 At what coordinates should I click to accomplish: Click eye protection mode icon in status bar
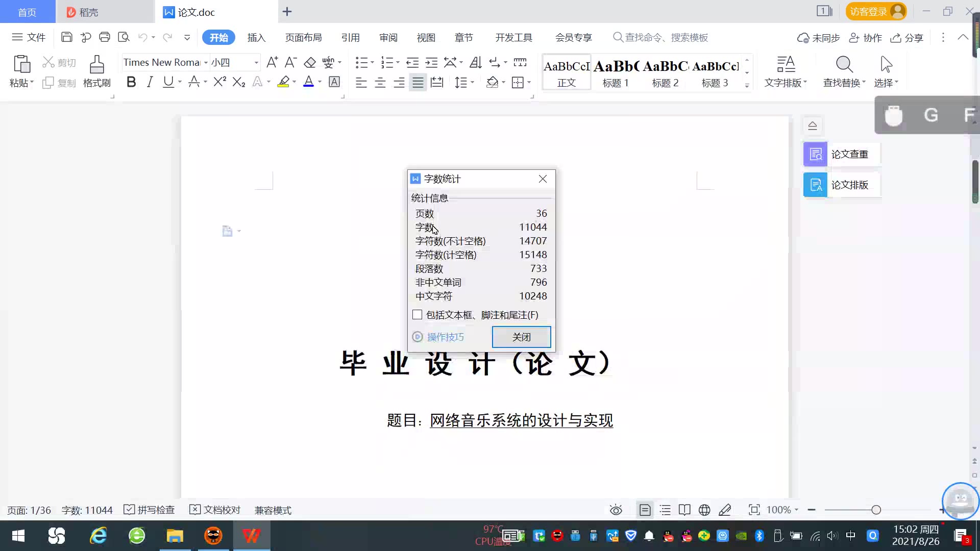click(616, 510)
